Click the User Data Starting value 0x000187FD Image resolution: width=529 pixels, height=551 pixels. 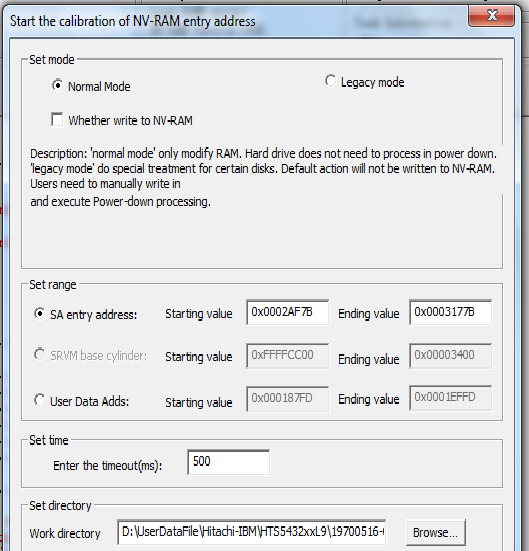tap(288, 399)
